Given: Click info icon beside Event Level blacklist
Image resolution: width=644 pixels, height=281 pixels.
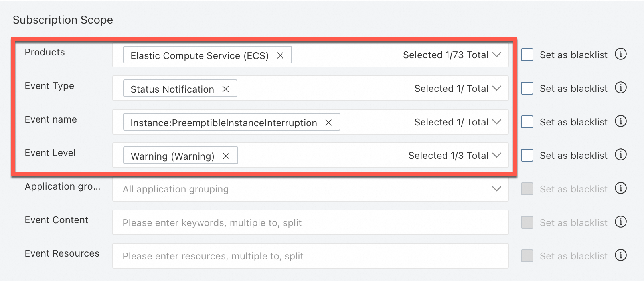Looking at the screenshot, I should [620, 154].
